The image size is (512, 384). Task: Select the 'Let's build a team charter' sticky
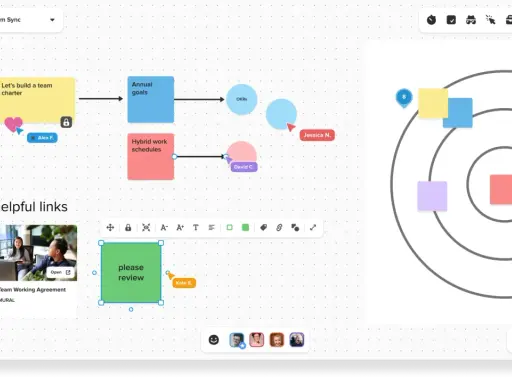point(37,100)
